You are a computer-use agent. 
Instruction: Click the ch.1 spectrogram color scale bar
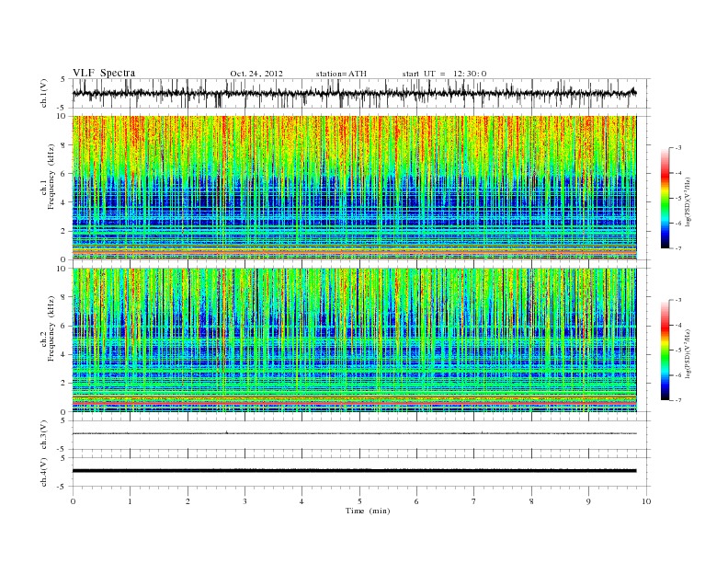click(665, 198)
